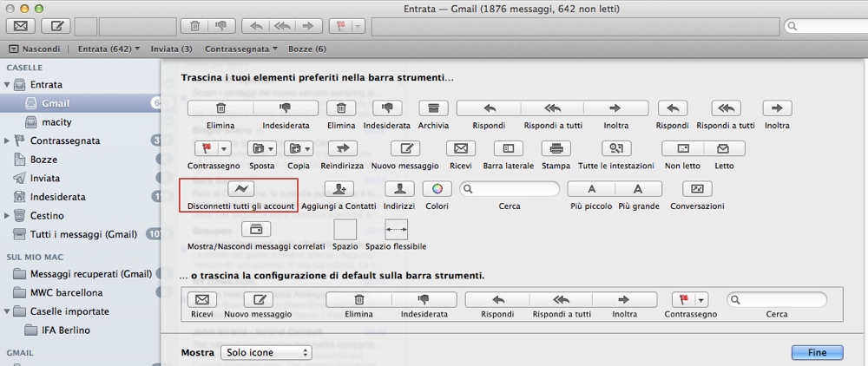This screenshot has height=366, width=868.
Task: Click the Copia folder item in palette
Action: 299,148
